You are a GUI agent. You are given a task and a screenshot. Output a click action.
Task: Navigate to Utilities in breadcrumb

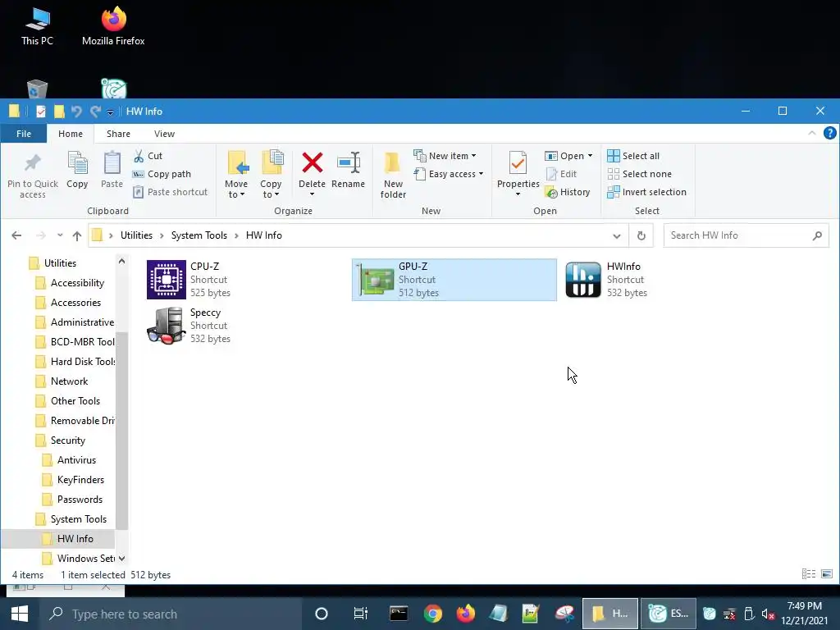click(x=137, y=235)
